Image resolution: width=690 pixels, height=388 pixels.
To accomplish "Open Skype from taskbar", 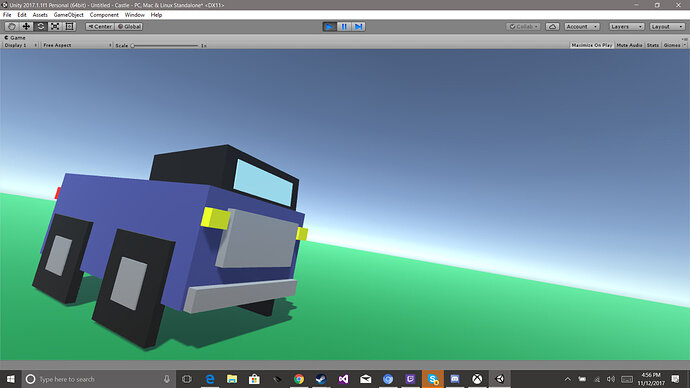I will [x=433, y=379].
